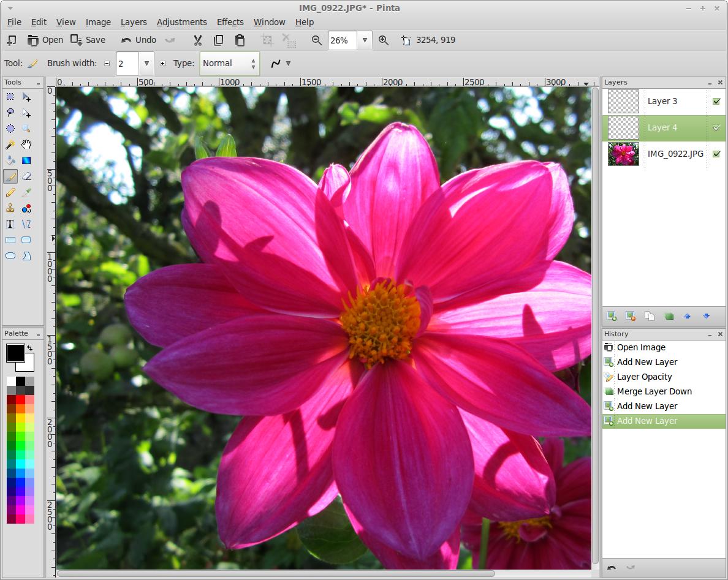Click the Copy icon in toolbar
This screenshot has height=580, width=728.
point(218,40)
